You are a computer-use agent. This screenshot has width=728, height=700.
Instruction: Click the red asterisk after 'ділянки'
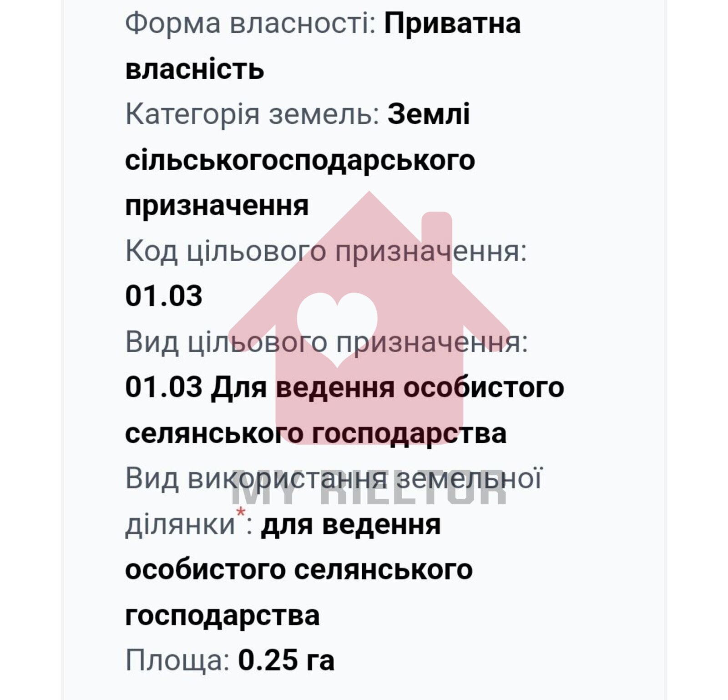click(240, 513)
